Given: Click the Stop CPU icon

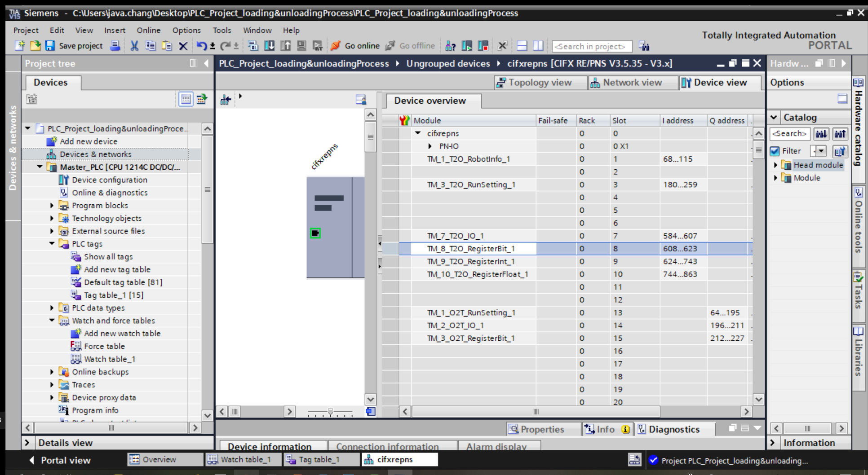Looking at the screenshot, I should pyautogui.click(x=483, y=46).
